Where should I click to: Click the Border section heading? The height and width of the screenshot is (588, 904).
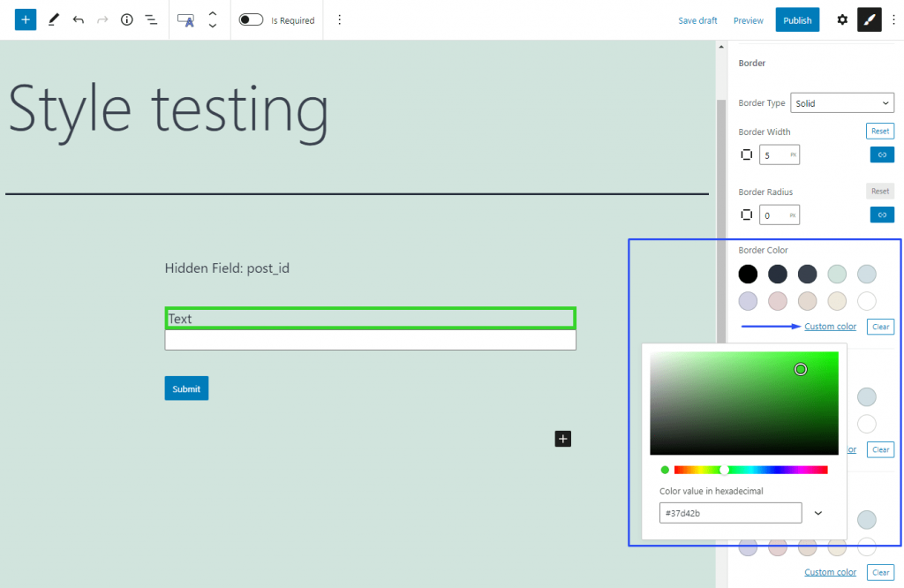point(752,63)
